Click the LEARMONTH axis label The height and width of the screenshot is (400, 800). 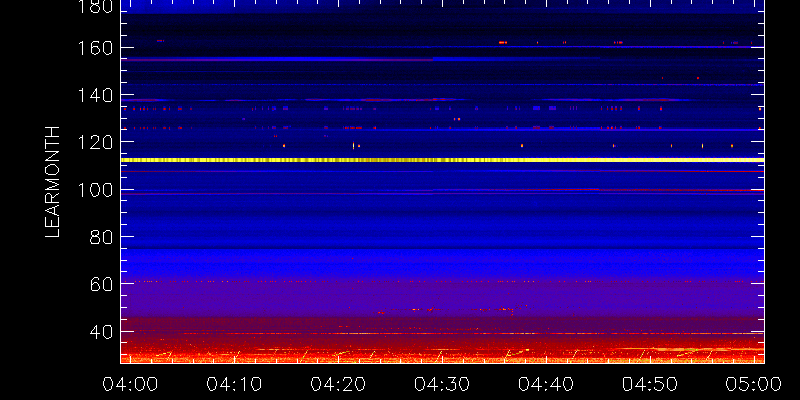[x=53, y=182]
